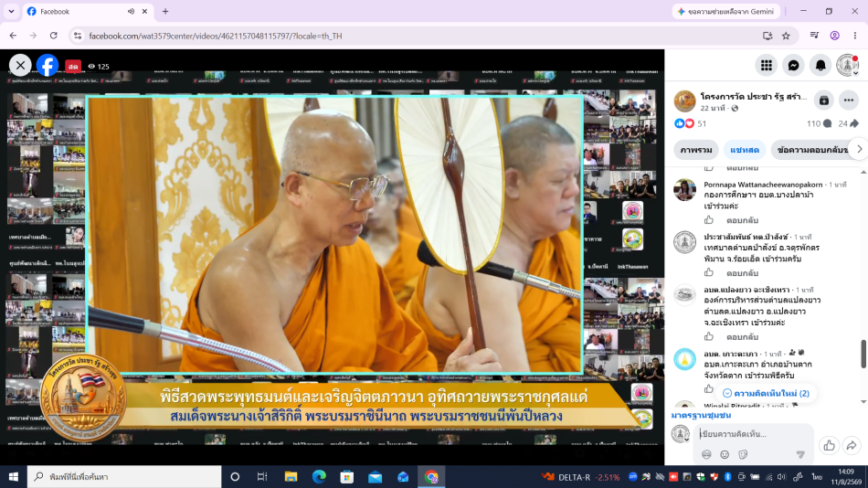The image size is (868, 488).
Task: Click the เขียนความคิดเห็น comment field
Action: 756,434
